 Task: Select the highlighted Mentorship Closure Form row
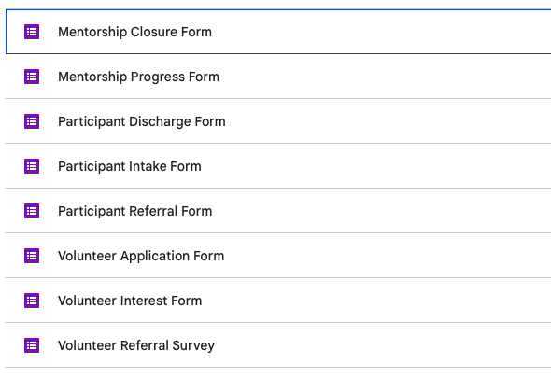(x=278, y=32)
